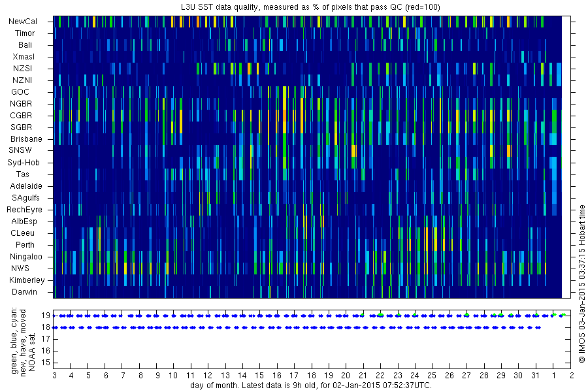Viewport: 588px width, 392px height.
Task: Click the Brisbane region label
Action: pyautogui.click(x=26, y=139)
